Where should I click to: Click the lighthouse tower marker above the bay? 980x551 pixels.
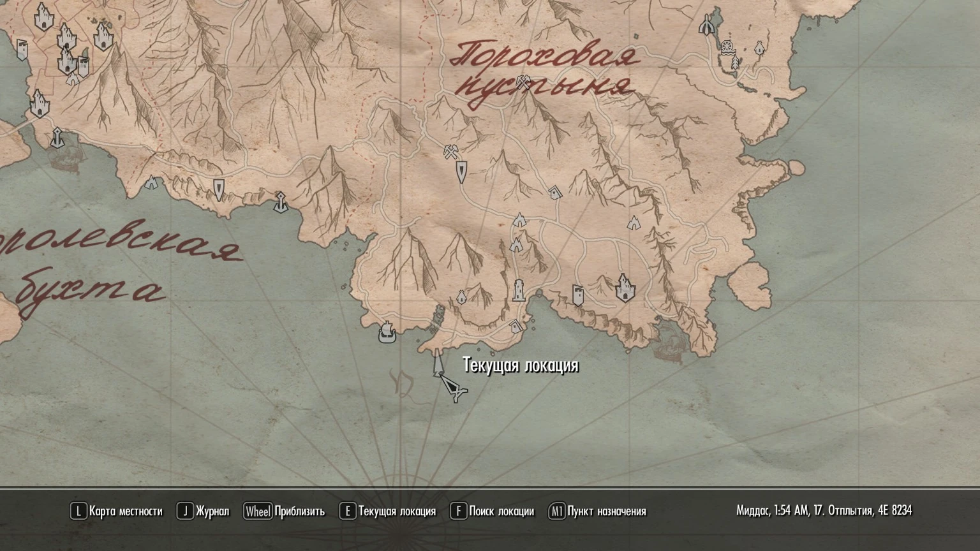pyautogui.click(x=519, y=290)
